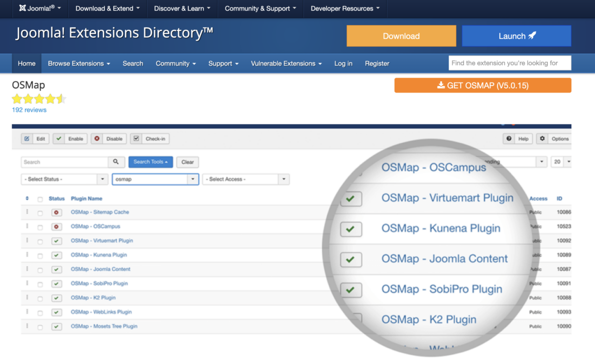The height and width of the screenshot is (364, 595).
Task: Click drag handle icon of Sitemap Cache row
Action: pos(27,212)
